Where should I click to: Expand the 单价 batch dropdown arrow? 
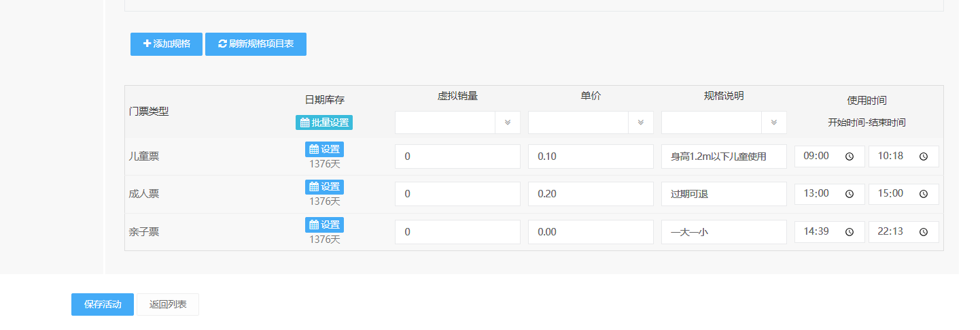pyautogui.click(x=640, y=122)
